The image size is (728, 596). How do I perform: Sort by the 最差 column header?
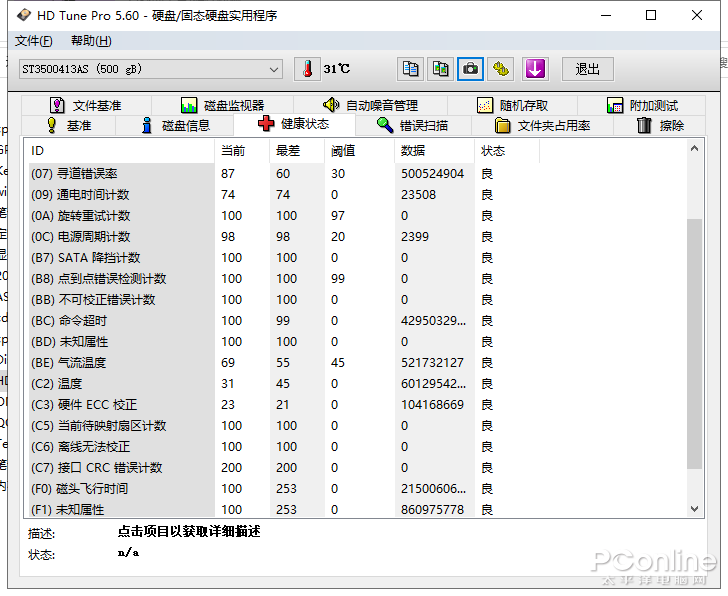[x=297, y=151]
